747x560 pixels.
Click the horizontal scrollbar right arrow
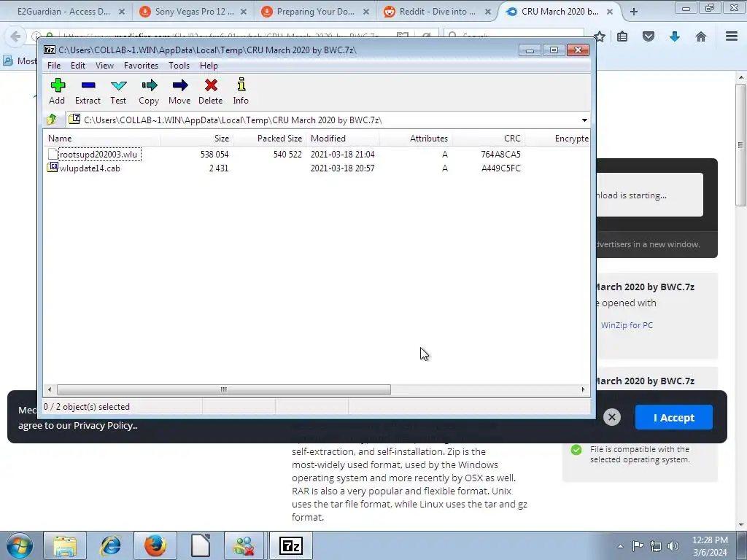[x=583, y=389]
